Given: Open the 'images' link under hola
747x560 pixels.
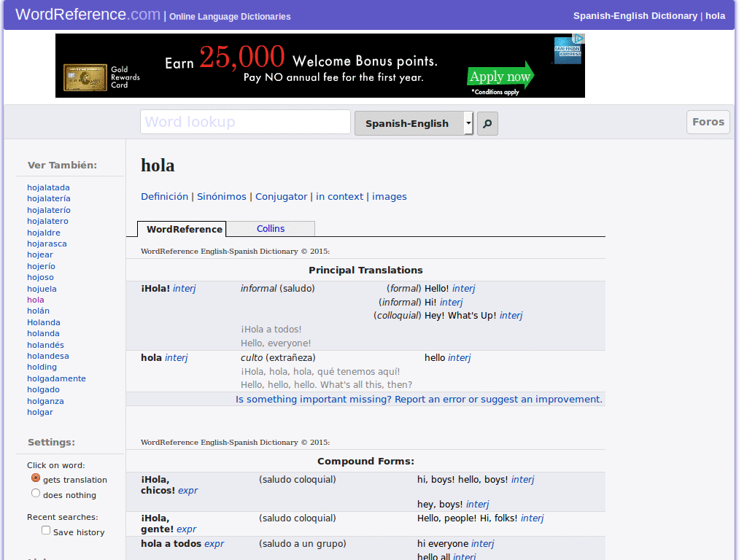Looking at the screenshot, I should coord(390,197).
